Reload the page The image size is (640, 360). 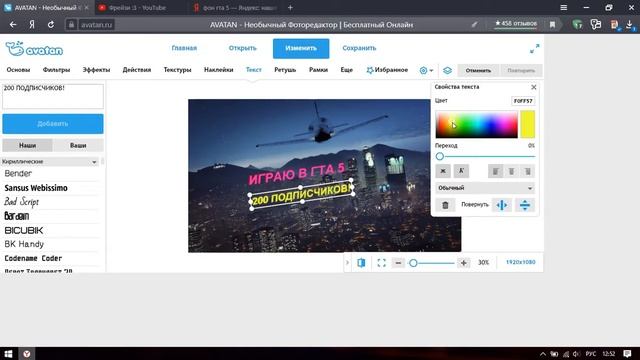point(51,24)
